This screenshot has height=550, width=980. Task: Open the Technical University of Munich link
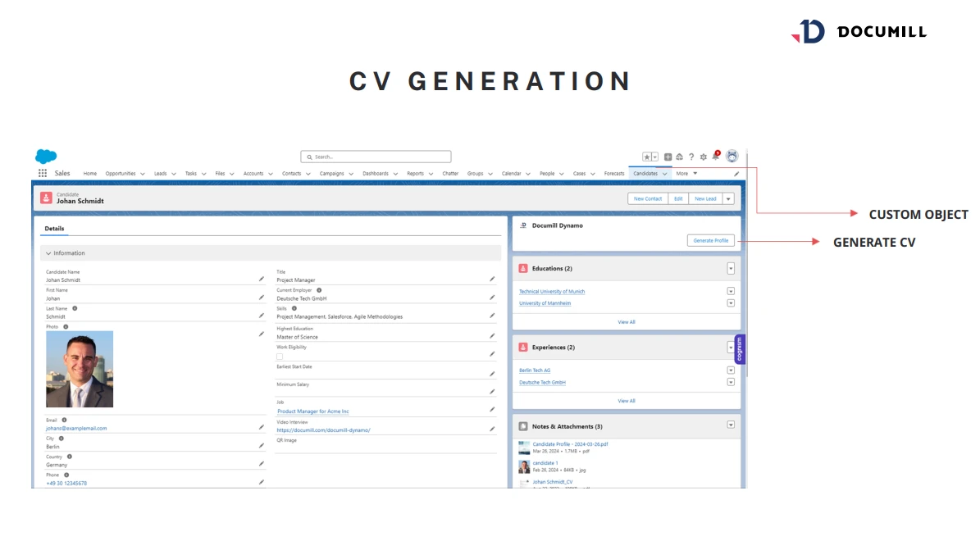(x=552, y=292)
